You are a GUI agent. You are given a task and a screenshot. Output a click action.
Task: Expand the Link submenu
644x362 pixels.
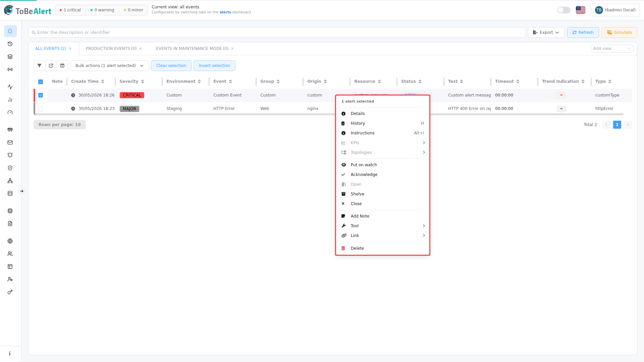click(383, 236)
